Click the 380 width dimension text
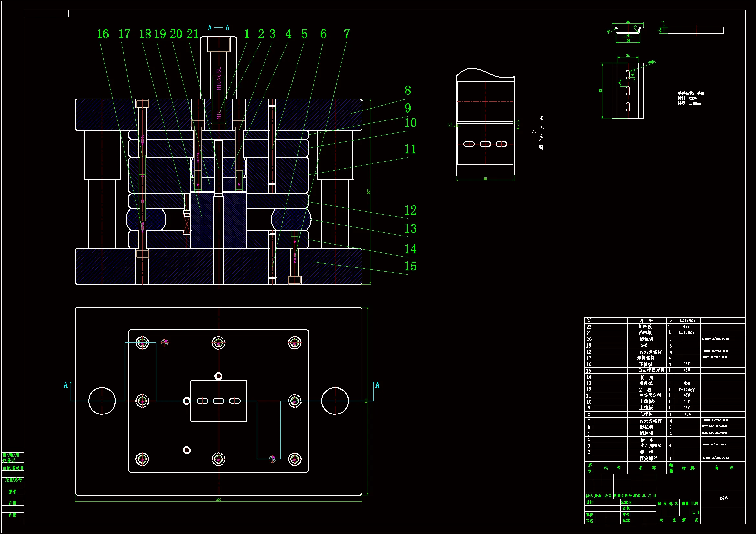This screenshot has width=756, height=534. [x=218, y=500]
